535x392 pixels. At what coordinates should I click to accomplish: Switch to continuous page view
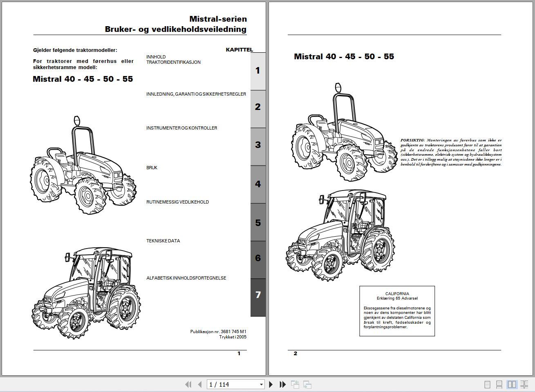coord(499,385)
